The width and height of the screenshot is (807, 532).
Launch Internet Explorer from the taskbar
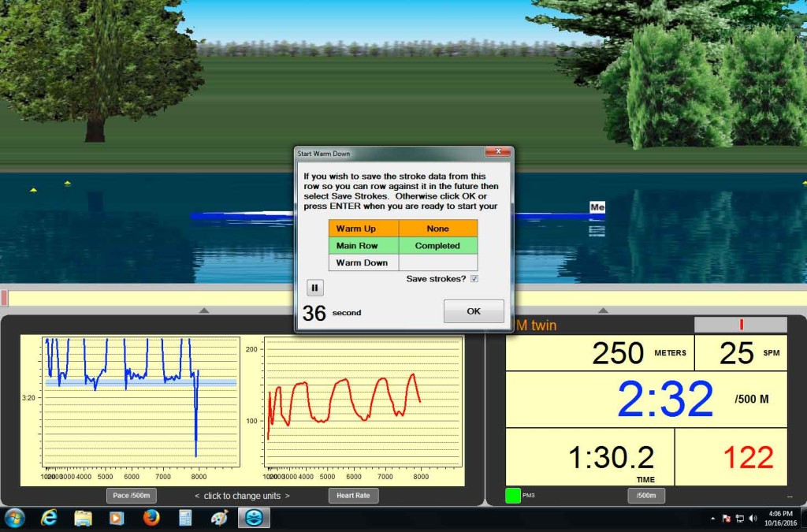(x=50, y=518)
